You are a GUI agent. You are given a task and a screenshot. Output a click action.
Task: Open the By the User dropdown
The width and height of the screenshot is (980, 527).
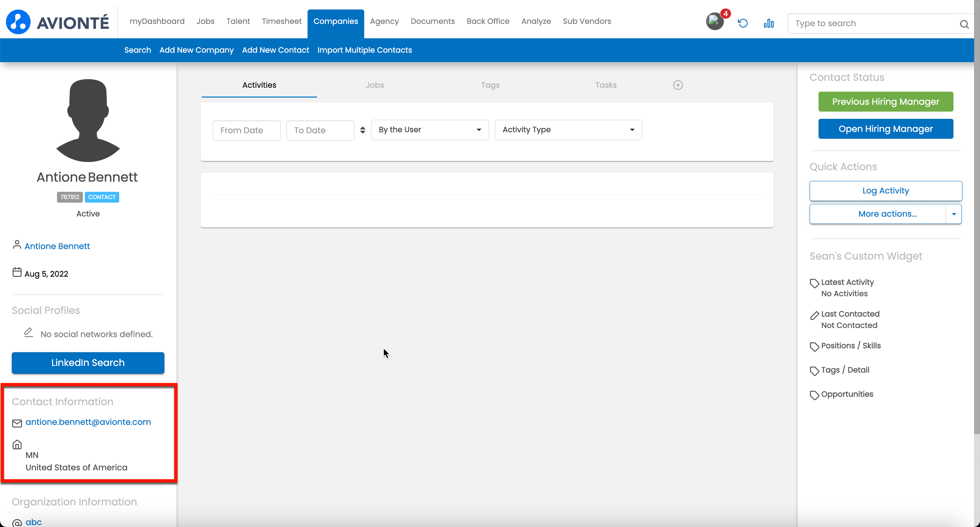pyautogui.click(x=430, y=130)
